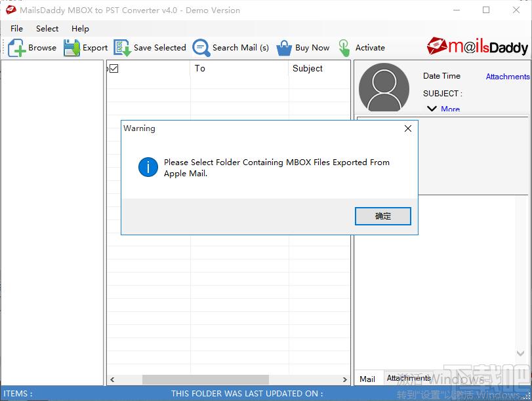Screen dimensions: 532x401
Task: Click the horizontal scrollbar thumb in mail list
Action: tap(205, 379)
